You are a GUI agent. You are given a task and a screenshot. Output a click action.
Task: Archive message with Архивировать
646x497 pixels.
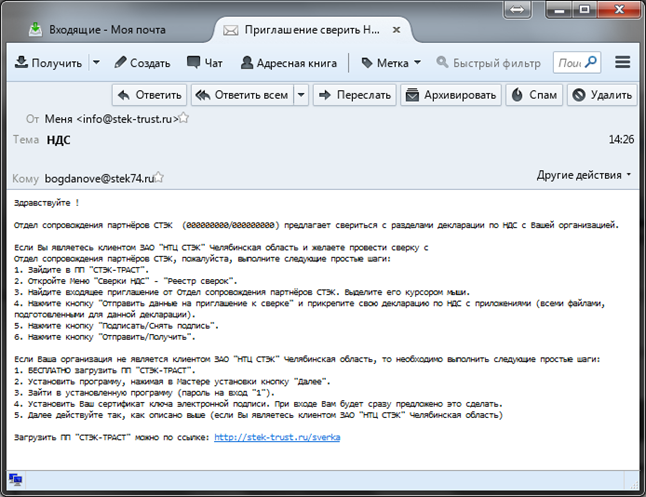tap(451, 95)
